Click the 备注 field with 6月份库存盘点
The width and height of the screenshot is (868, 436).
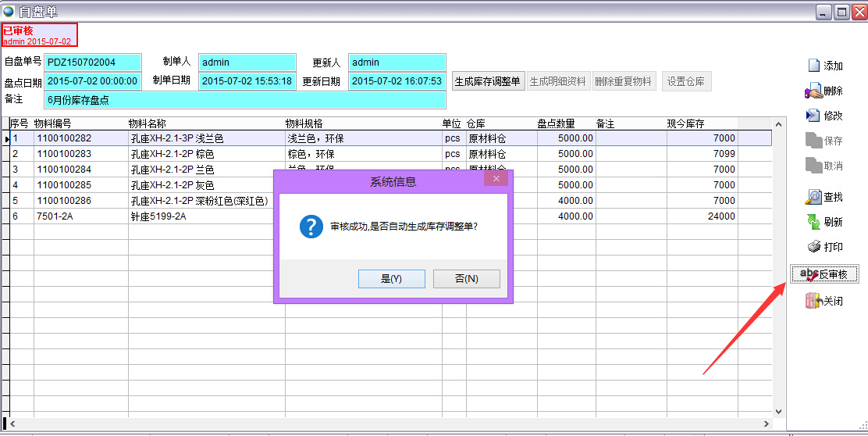pos(245,100)
